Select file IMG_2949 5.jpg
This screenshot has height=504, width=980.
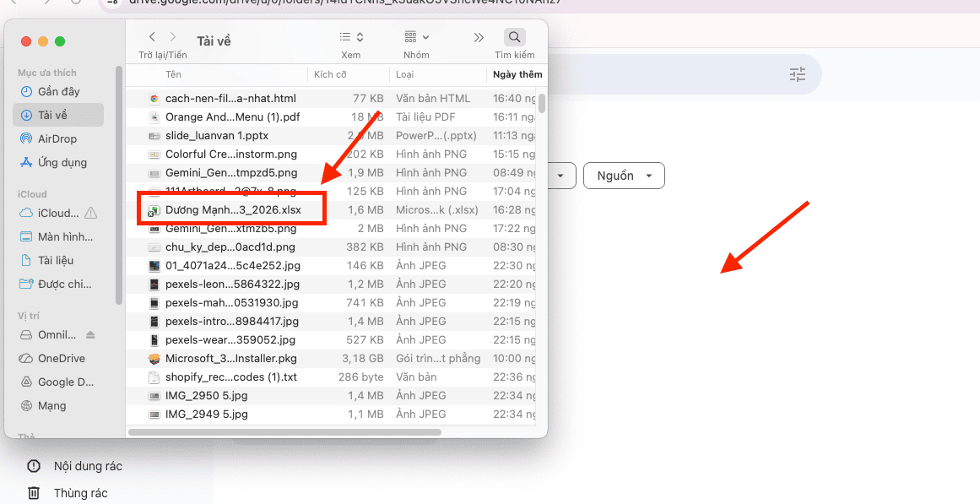pos(206,414)
